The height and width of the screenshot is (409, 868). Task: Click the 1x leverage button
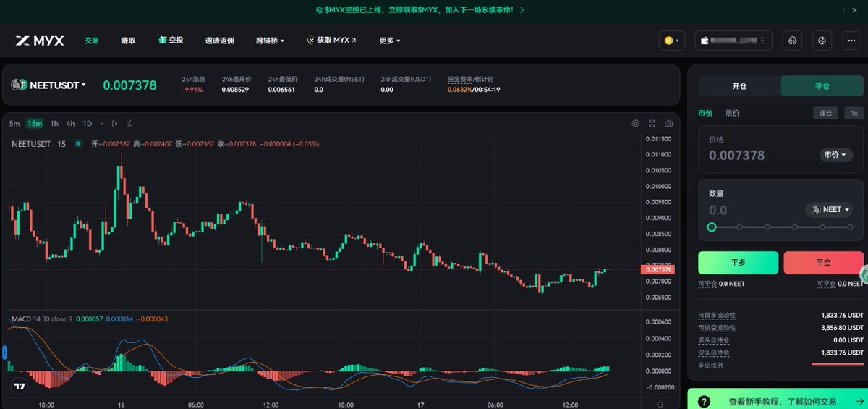pyautogui.click(x=854, y=113)
